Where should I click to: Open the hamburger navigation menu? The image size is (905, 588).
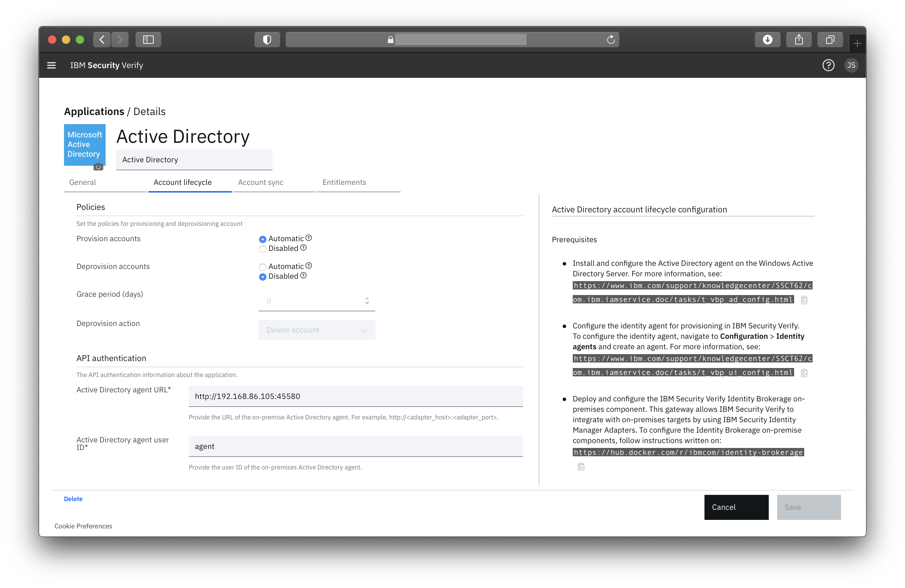51,65
